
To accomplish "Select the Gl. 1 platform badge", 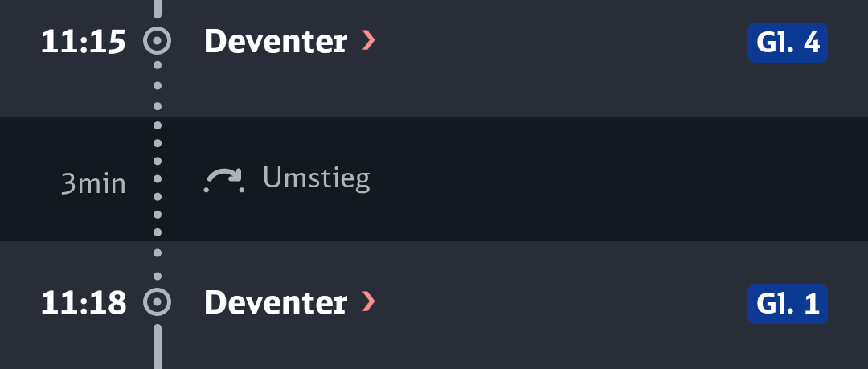I will (x=787, y=304).
